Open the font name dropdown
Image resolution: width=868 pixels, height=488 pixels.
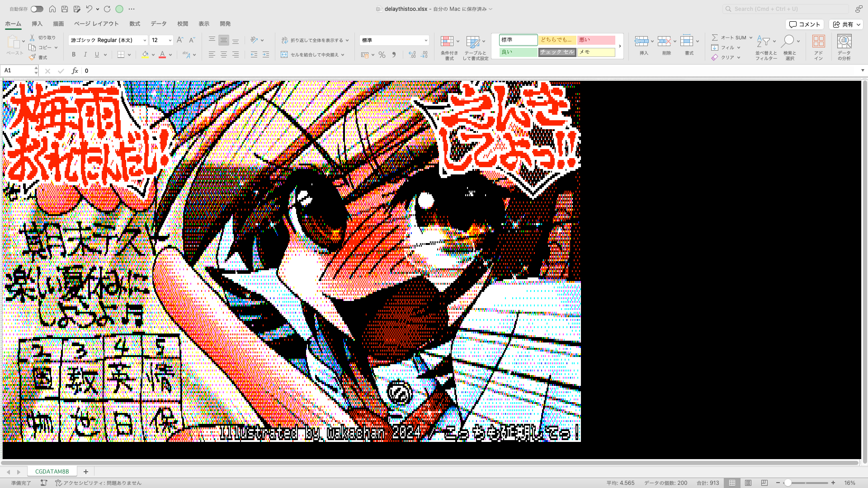[145, 40]
